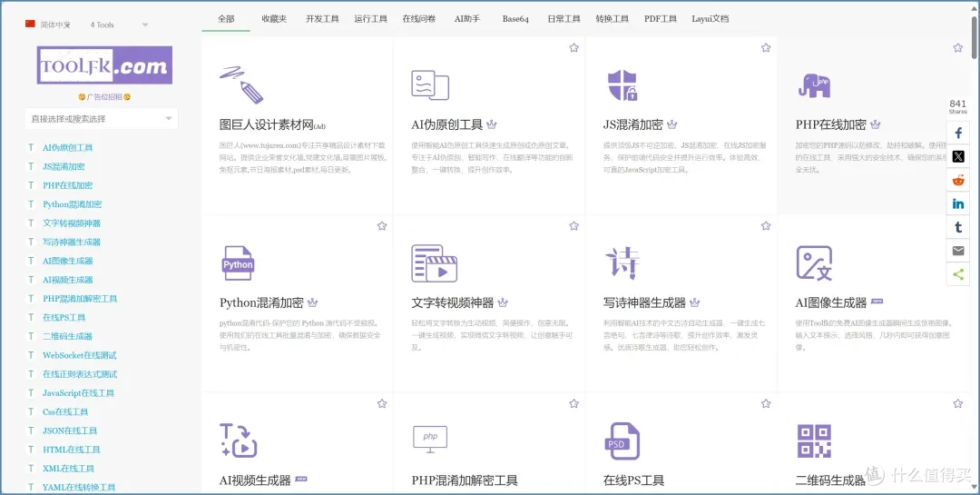Share on LinkedIn

[958, 203]
